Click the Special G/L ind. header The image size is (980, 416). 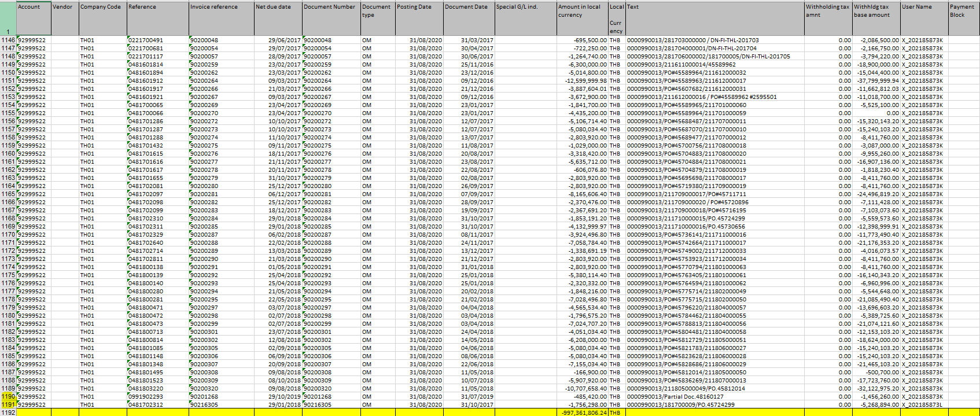click(x=525, y=19)
